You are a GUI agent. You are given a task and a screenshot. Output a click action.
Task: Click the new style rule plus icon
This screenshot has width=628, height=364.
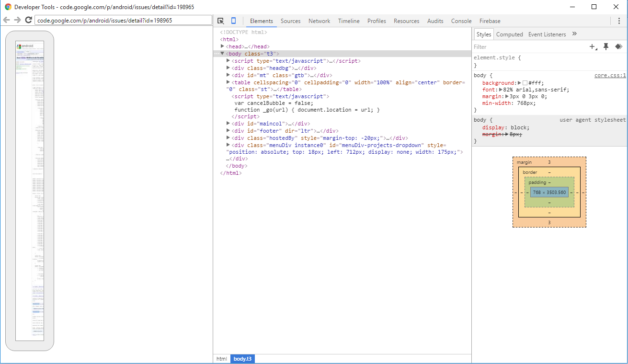593,47
